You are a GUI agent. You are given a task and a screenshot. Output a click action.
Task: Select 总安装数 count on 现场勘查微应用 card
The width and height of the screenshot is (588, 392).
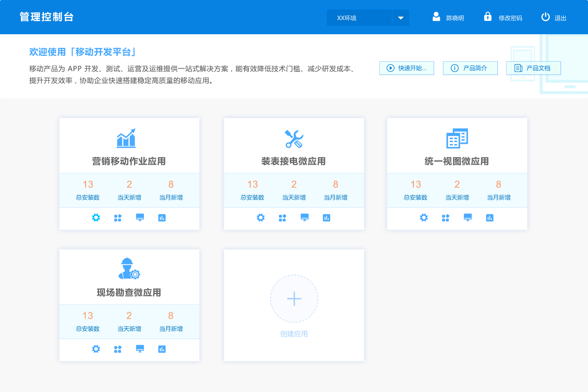88,321
